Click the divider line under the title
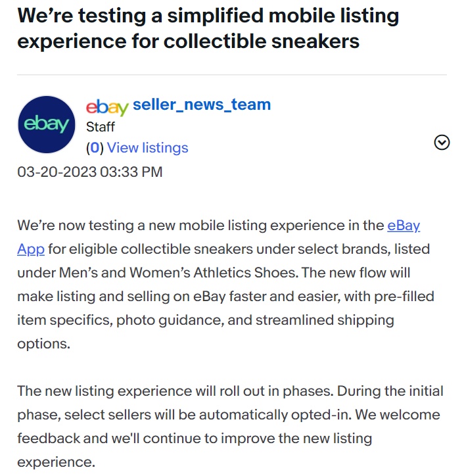This screenshot has height=476, width=464. [232, 74]
